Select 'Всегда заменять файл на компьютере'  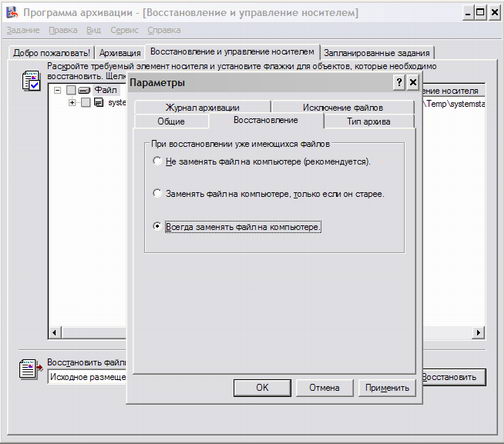click(157, 226)
